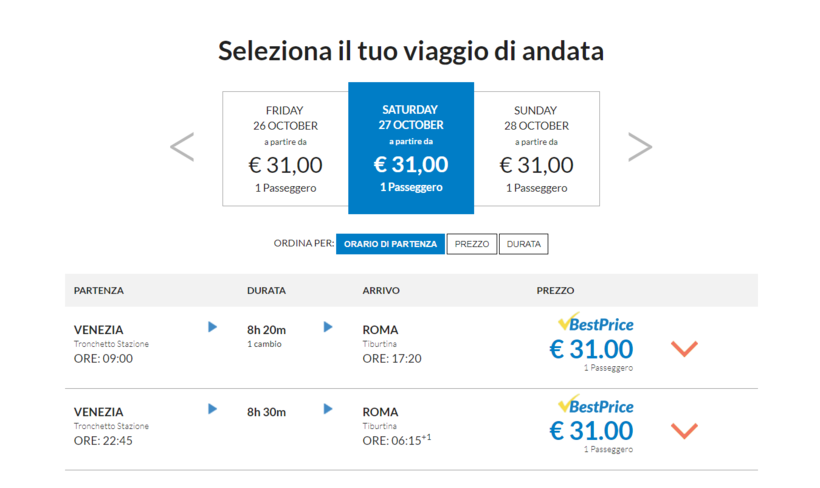Select the Sunday 28 October date tab
The height and width of the screenshot is (488, 820).
(537, 148)
